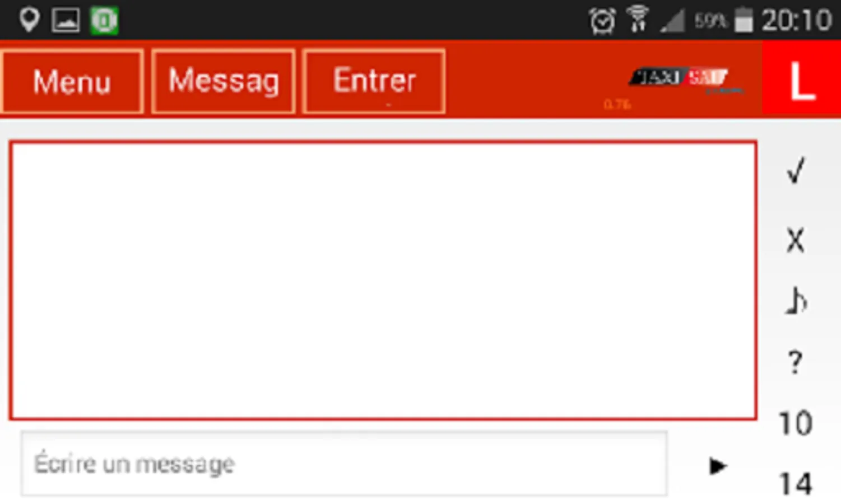Image resolution: width=841 pixels, height=504 pixels.
Task: Tap the alarm clock status icon
Action: coord(602,21)
